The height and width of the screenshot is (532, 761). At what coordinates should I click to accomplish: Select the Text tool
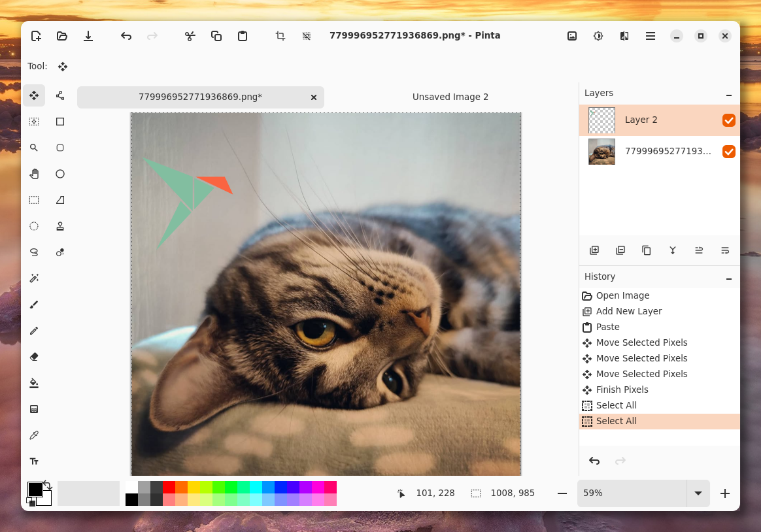pyautogui.click(x=34, y=461)
